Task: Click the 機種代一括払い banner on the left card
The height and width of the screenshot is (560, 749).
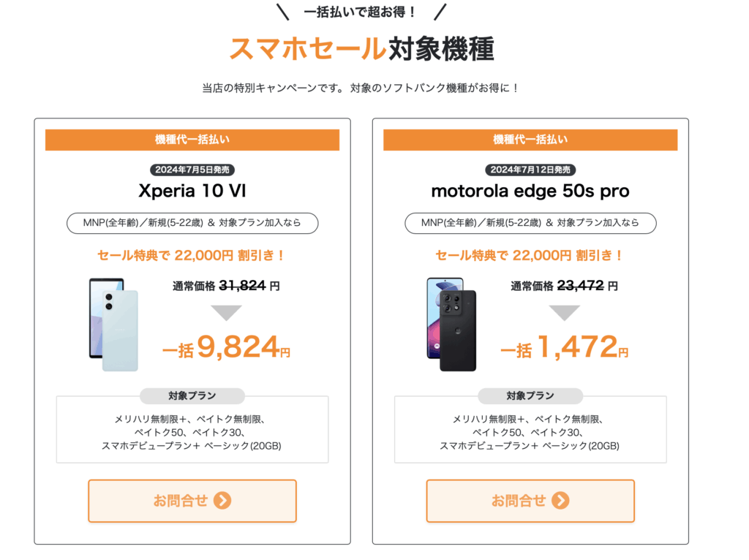Action: [192, 140]
